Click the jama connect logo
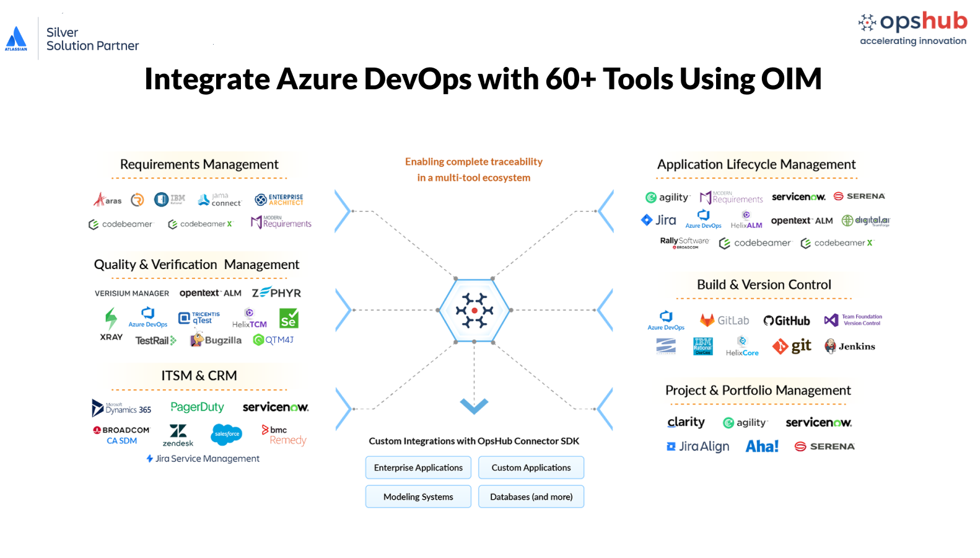 click(219, 200)
